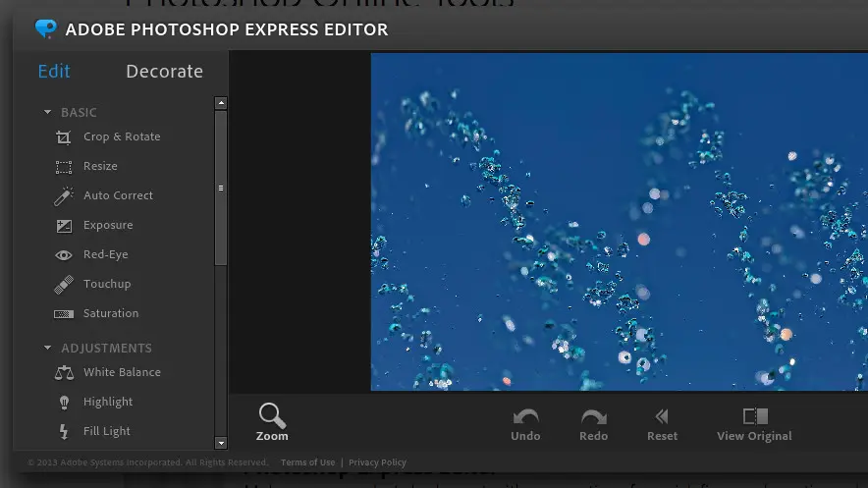Click the tool list scroll down arrow
The width and height of the screenshot is (868, 488).
221,443
